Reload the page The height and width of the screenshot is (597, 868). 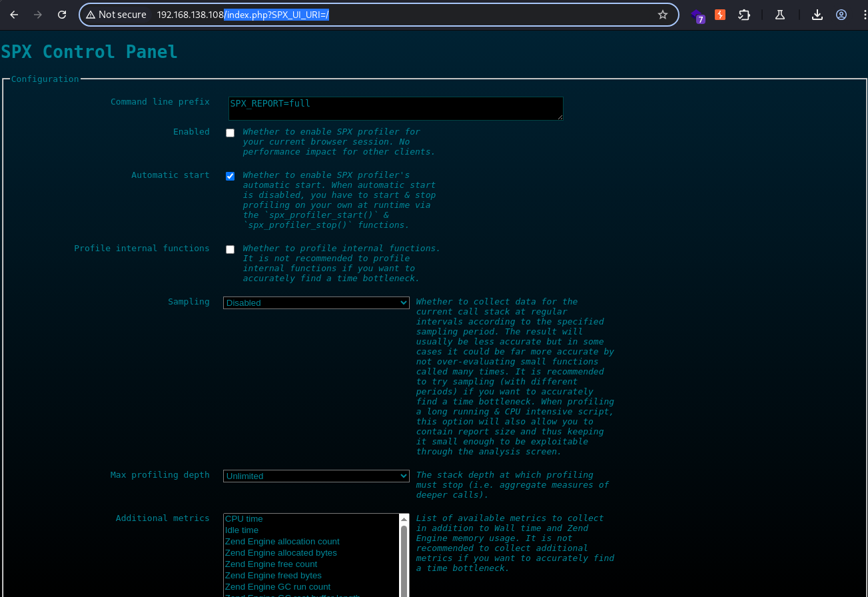coord(62,15)
